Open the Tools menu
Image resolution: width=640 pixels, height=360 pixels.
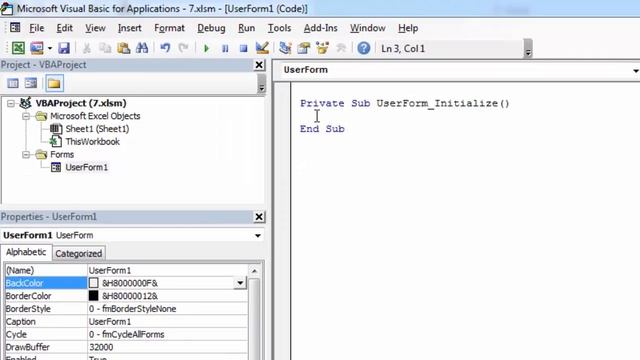point(279,28)
